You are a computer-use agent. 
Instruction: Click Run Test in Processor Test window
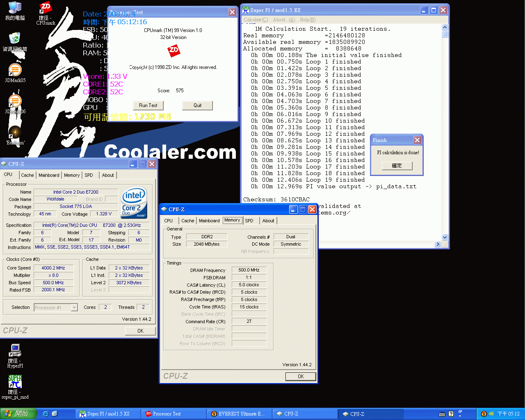point(148,105)
